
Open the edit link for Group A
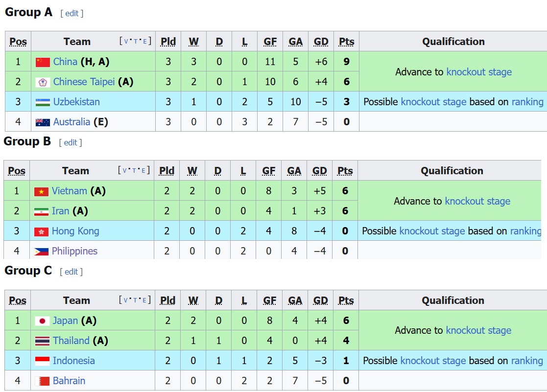72,13
